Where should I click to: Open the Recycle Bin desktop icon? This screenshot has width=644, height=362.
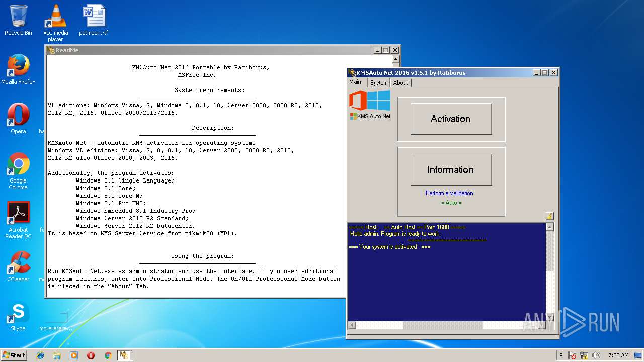point(18,21)
